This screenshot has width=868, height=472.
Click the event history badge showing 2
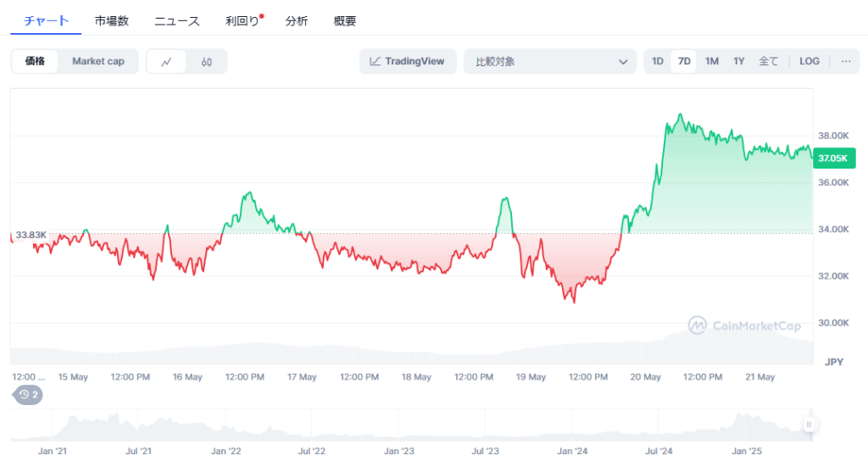click(29, 394)
